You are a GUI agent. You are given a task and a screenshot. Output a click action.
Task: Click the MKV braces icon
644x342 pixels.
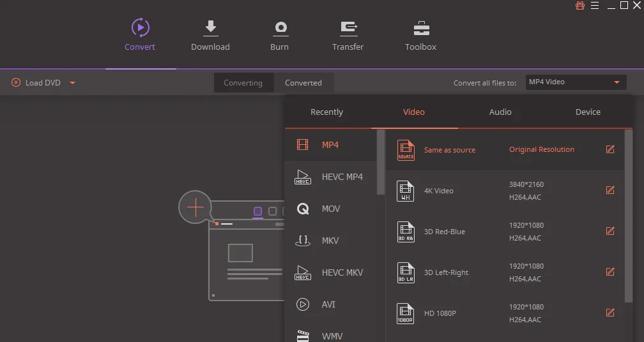(303, 241)
